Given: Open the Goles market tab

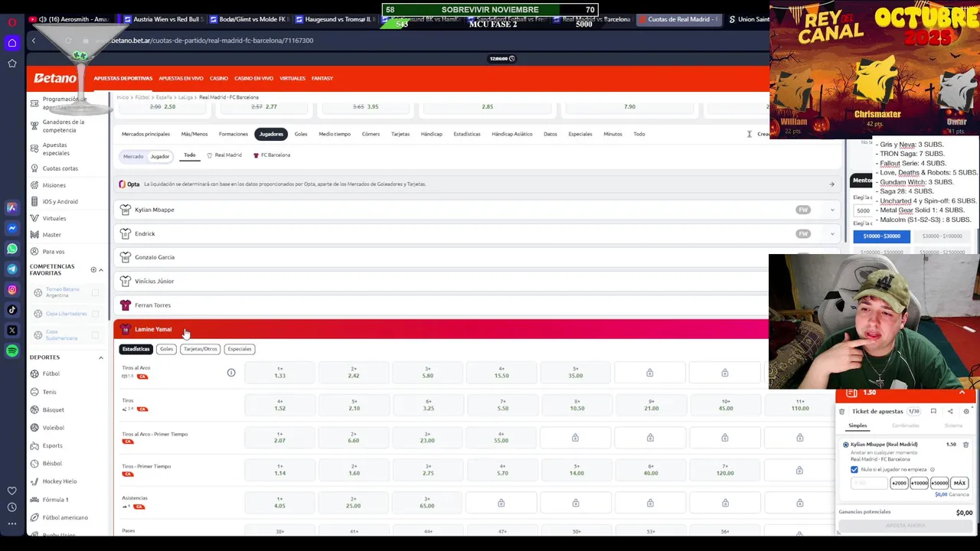Looking at the screenshot, I should (301, 134).
